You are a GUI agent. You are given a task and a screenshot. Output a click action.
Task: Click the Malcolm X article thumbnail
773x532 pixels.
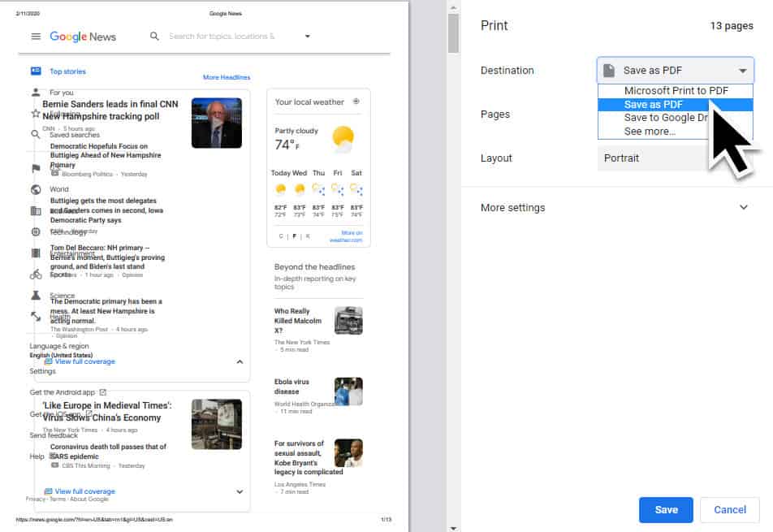348,321
